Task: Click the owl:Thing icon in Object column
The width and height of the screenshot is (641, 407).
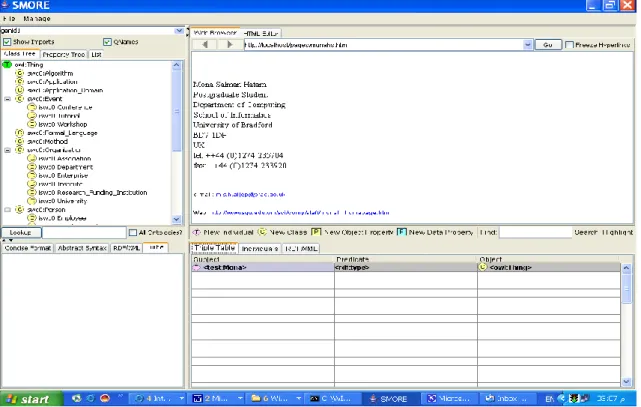Action: (x=483, y=267)
